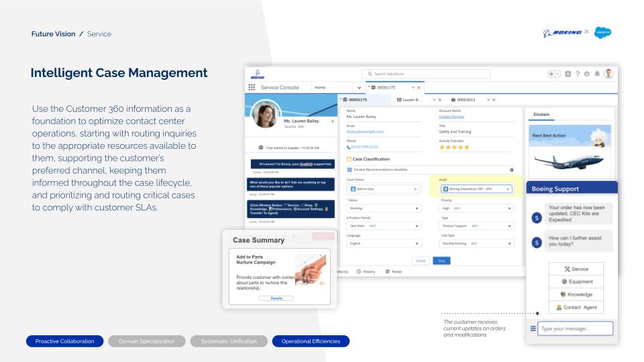Open dropdown next to Ms. Lauren Bailey

(333, 121)
